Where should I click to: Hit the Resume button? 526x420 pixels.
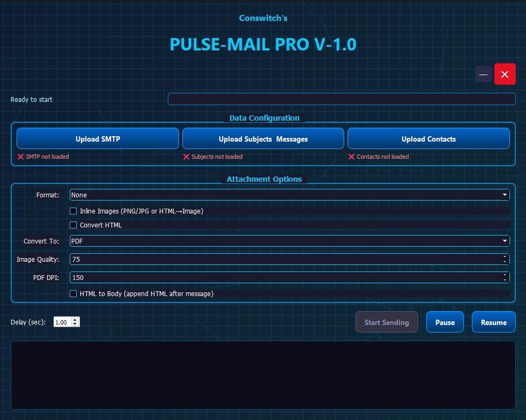tap(493, 322)
